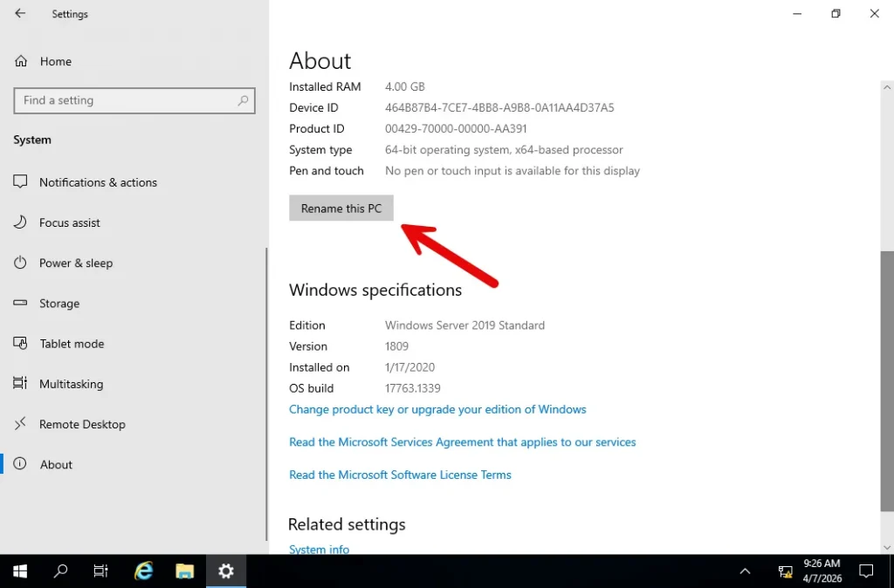Image resolution: width=894 pixels, height=588 pixels.
Task: Open Change product key or upgrade link
Action: (x=437, y=409)
